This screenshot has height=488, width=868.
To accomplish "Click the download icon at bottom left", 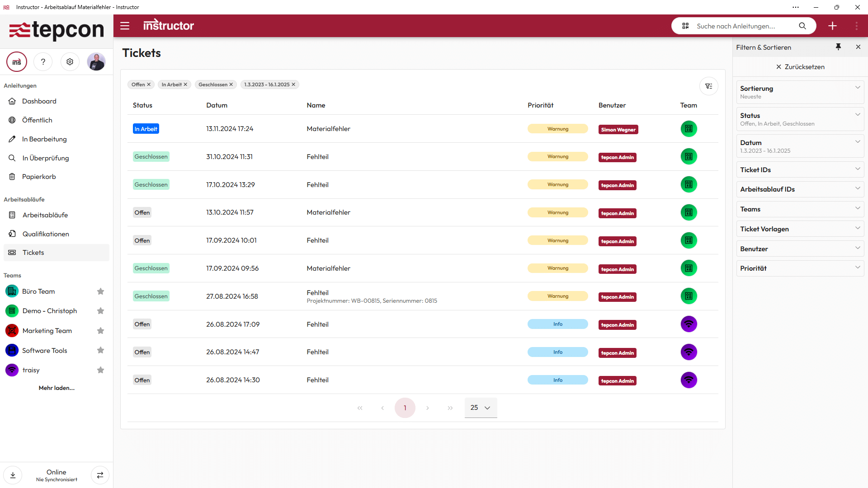I will click(13, 475).
